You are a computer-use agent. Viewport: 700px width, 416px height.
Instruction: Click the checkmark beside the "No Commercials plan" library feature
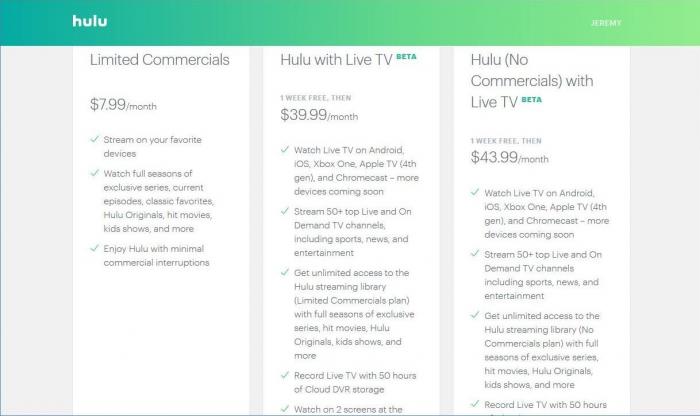[475, 315]
